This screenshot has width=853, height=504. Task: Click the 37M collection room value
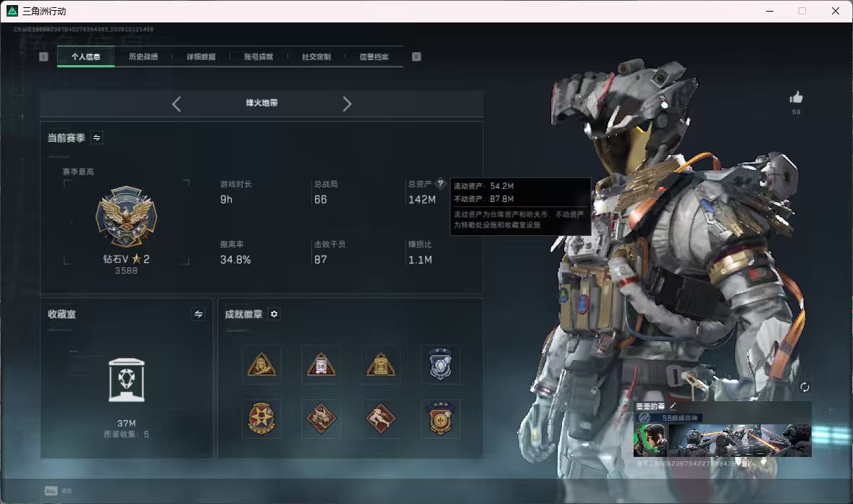[126, 424]
